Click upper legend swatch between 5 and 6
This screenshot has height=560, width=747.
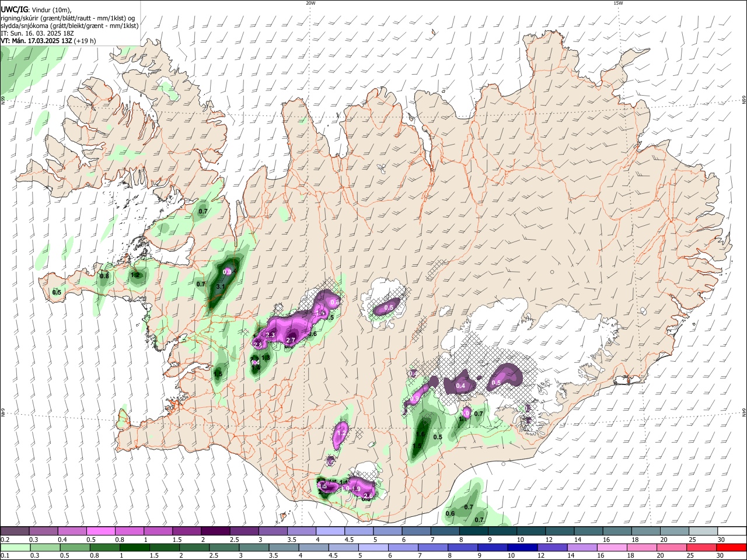tap(387, 531)
